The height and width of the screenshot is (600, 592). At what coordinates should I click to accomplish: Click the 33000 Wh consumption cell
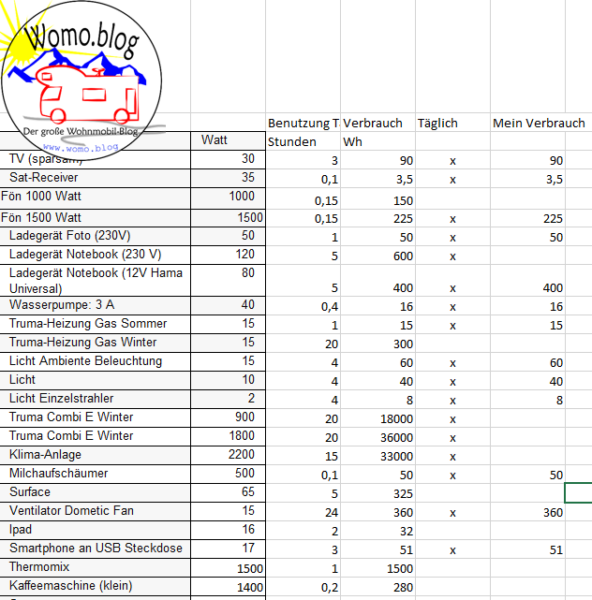tap(378, 456)
